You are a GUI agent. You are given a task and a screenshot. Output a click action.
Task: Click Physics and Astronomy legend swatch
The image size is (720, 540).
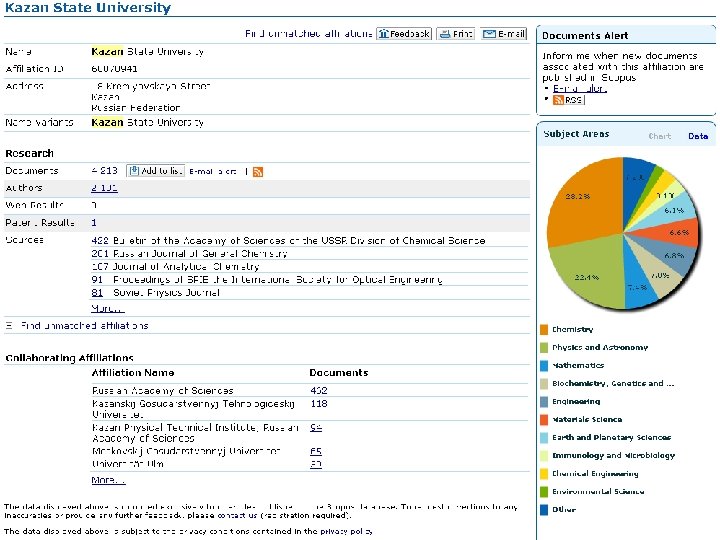(x=544, y=348)
